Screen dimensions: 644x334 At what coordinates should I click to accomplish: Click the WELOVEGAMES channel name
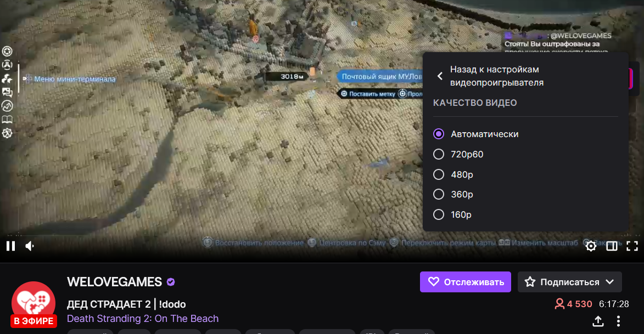pos(115,282)
